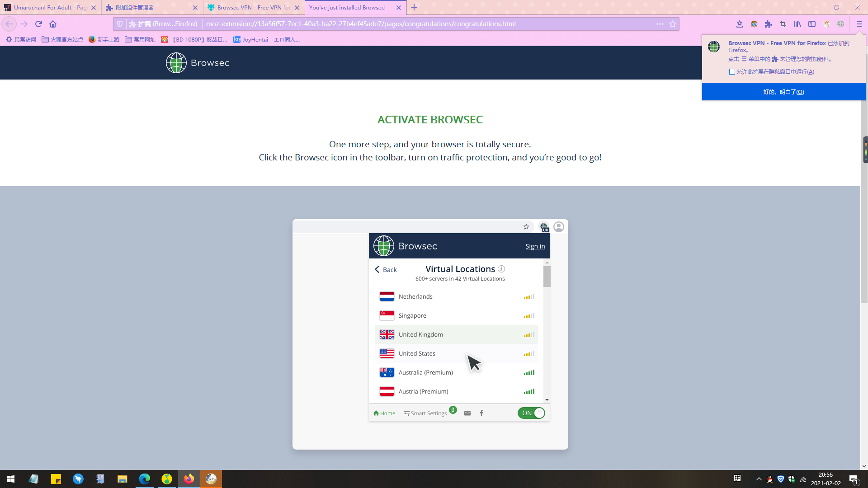The image size is (868, 488).
Task: Click the page scrollbar down arrow
Action: tap(864, 466)
